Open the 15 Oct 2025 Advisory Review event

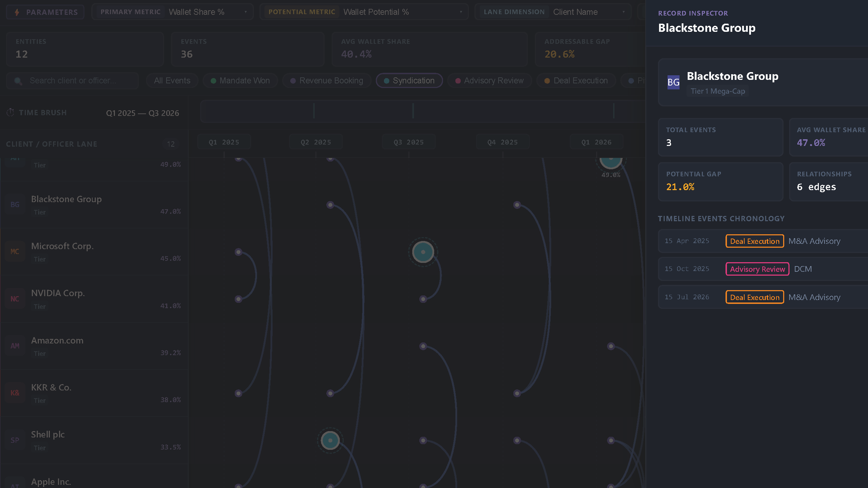(x=763, y=269)
